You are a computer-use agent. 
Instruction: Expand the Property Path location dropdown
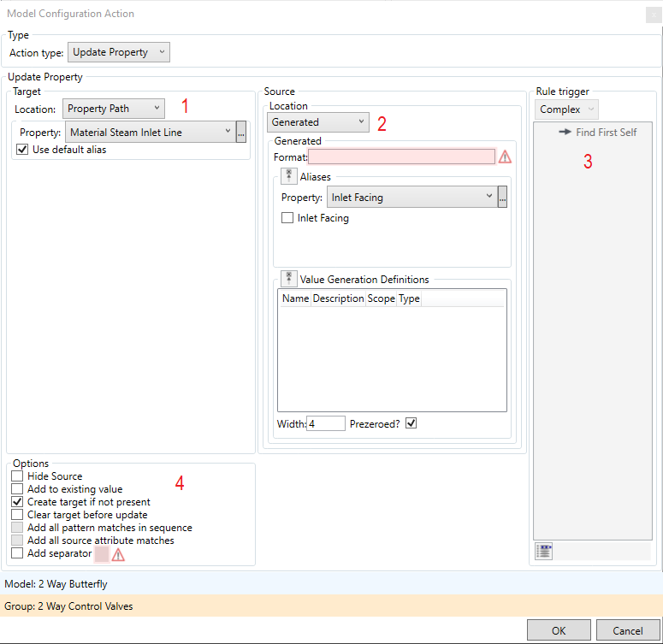[x=114, y=109]
